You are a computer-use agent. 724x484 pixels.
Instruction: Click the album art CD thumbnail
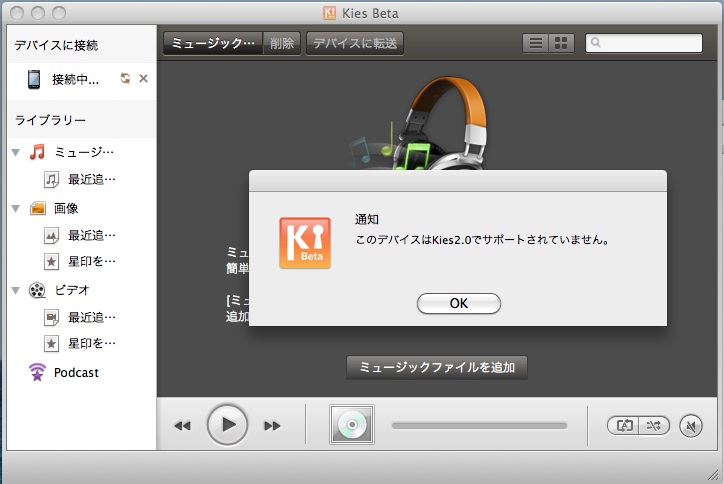[352, 424]
